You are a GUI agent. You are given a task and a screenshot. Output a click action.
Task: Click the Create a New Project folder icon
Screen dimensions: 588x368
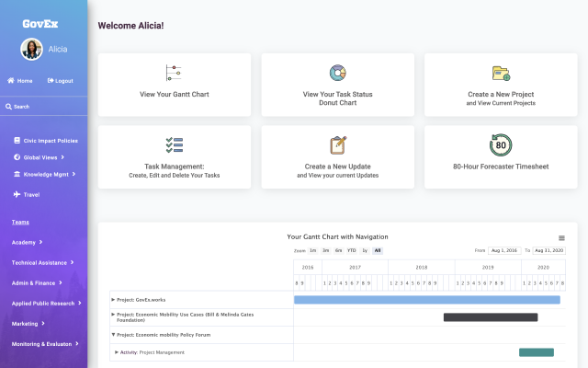501,73
